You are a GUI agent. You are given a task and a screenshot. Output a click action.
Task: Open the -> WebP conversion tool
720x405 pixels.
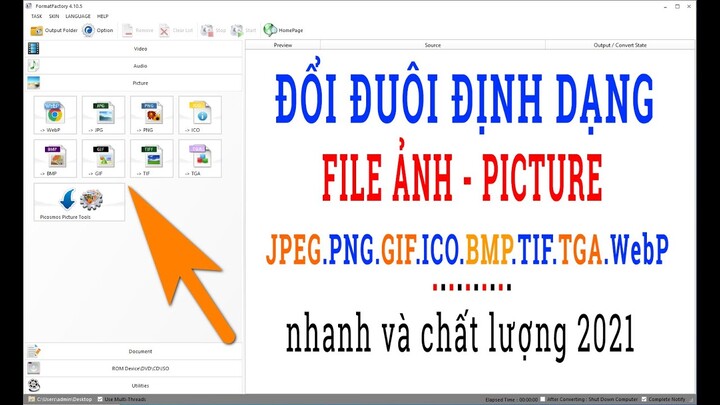(x=55, y=115)
